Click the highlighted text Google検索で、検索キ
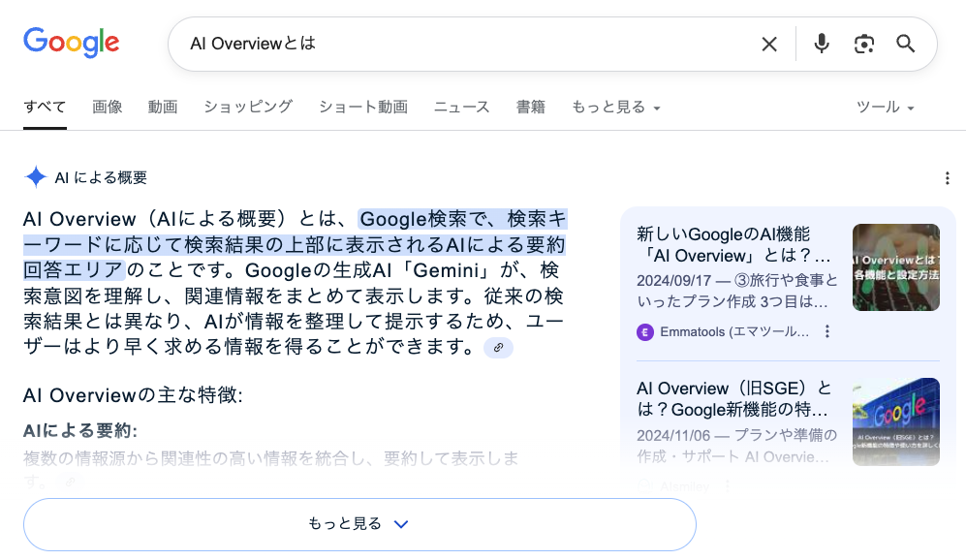 pyautogui.click(x=463, y=219)
